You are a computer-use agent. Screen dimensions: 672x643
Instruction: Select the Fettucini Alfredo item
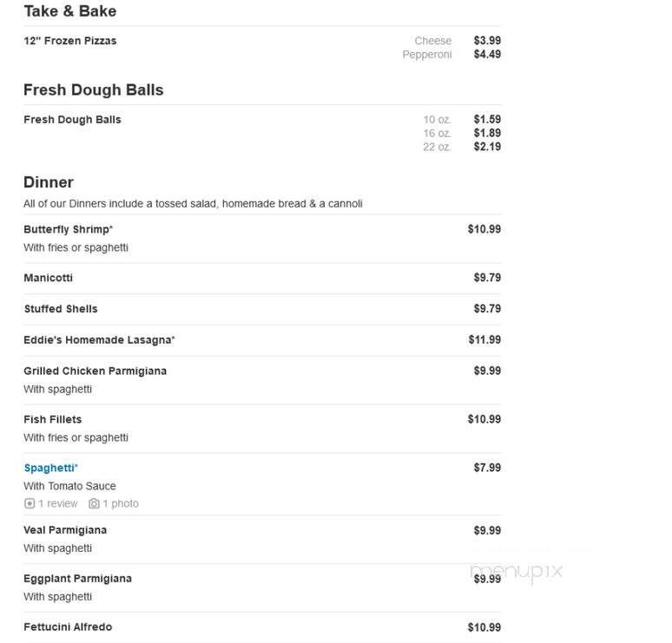point(68,627)
